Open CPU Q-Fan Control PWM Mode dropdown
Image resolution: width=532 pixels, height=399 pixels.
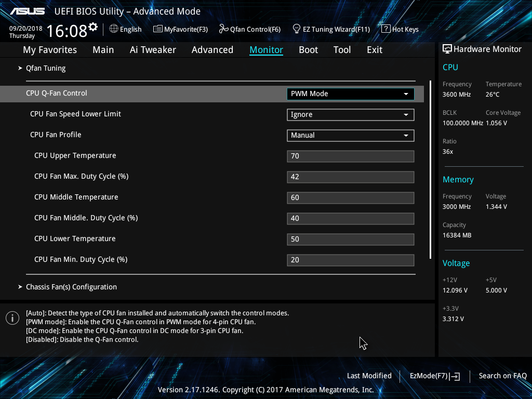click(350, 94)
